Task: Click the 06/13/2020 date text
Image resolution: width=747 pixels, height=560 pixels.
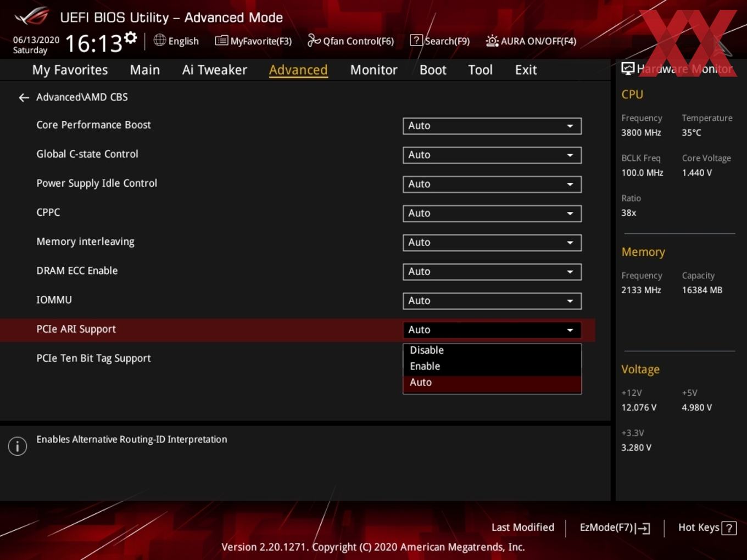Action: 36,40
